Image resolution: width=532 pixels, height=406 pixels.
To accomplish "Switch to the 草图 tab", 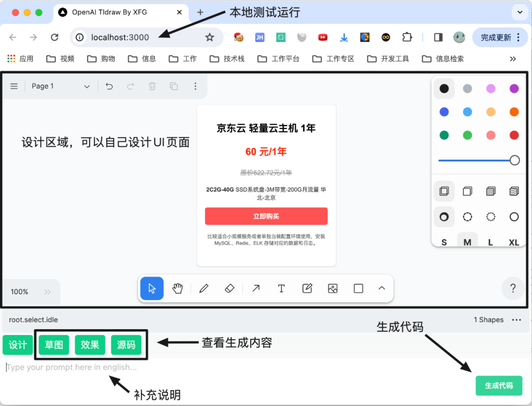I will coord(54,345).
